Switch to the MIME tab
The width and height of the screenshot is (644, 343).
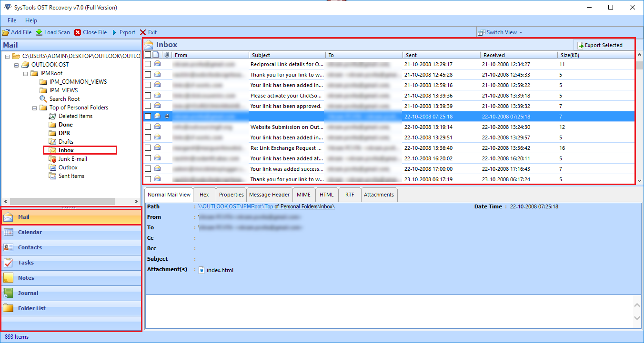click(303, 195)
